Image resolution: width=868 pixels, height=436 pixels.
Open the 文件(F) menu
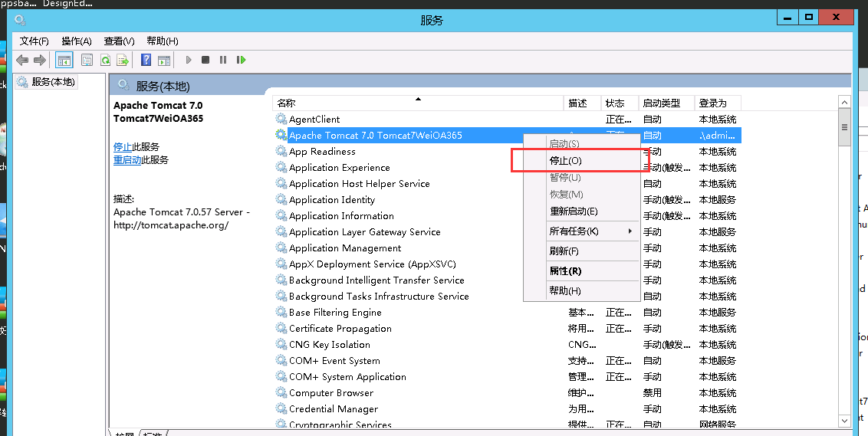35,41
